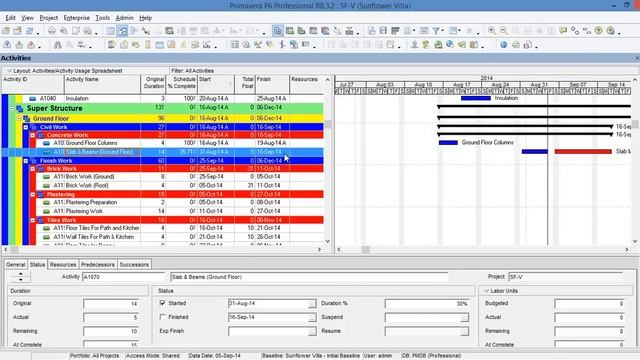Open the Started date picker button
Viewport: 640px width, 360px height.
[x=312, y=304]
